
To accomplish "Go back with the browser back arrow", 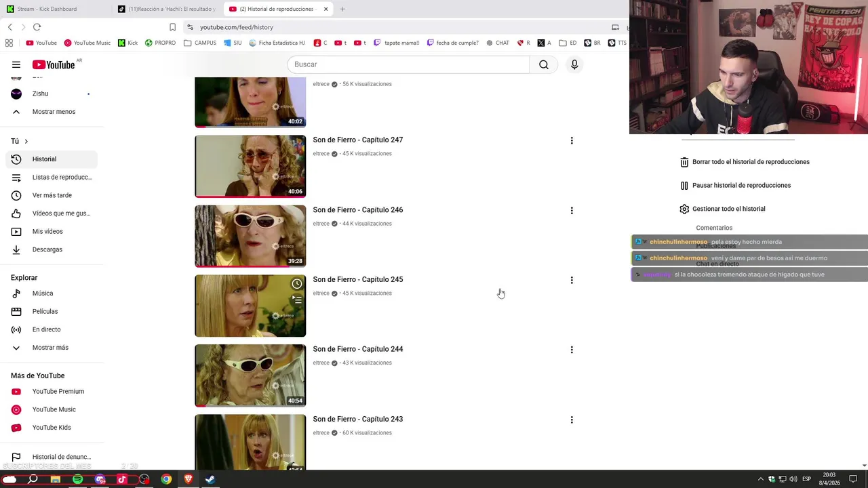I will [x=10, y=27].
